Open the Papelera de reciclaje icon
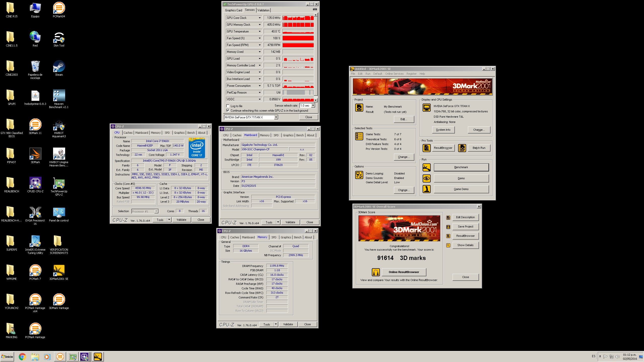 click(35, 70)
